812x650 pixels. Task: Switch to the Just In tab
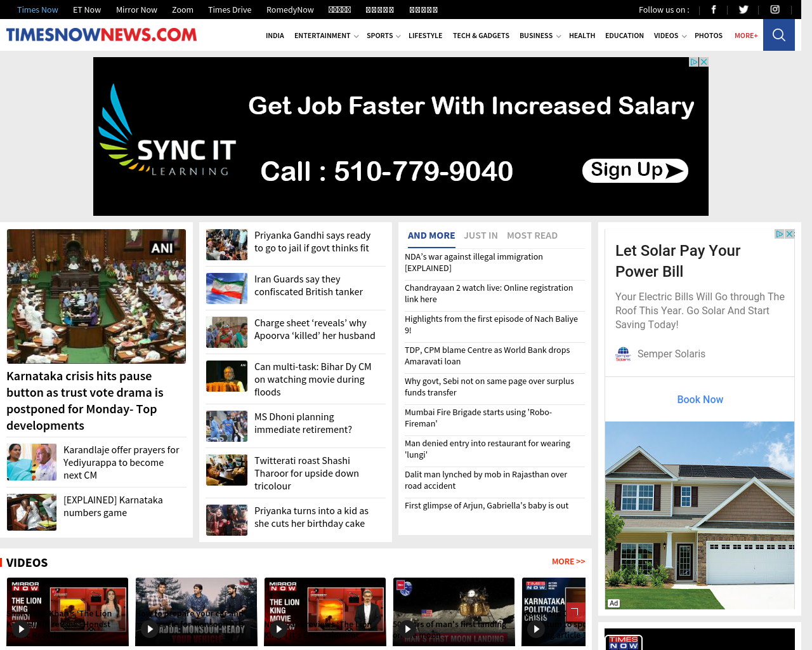(480, 235)
